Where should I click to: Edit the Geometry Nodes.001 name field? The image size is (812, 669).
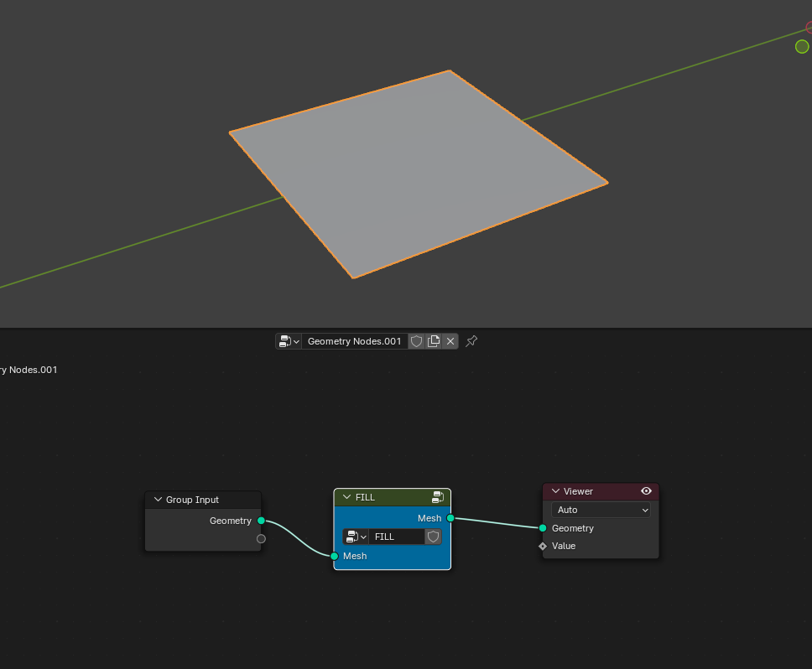point(354,341)
